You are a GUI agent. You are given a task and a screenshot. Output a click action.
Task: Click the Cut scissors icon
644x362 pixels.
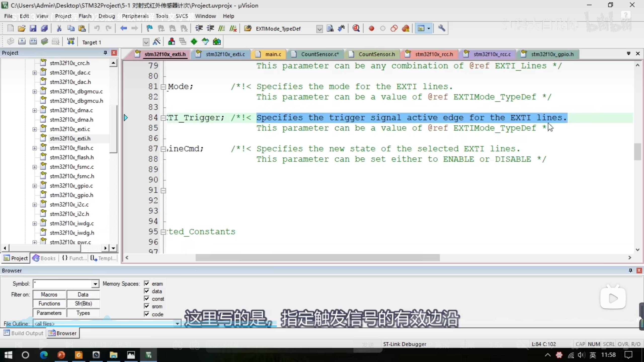coord(59,28)
